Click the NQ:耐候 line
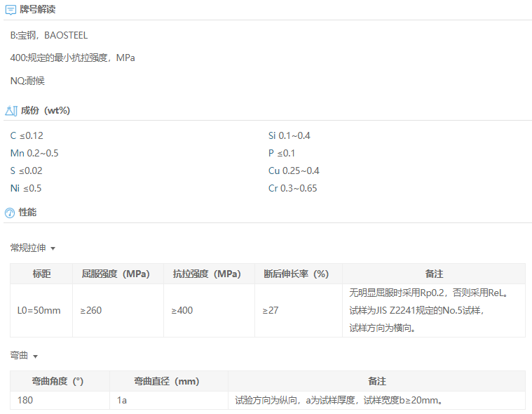Image resolution: width=532 pixels, height=414 pixels. click(x=27, y=81)
